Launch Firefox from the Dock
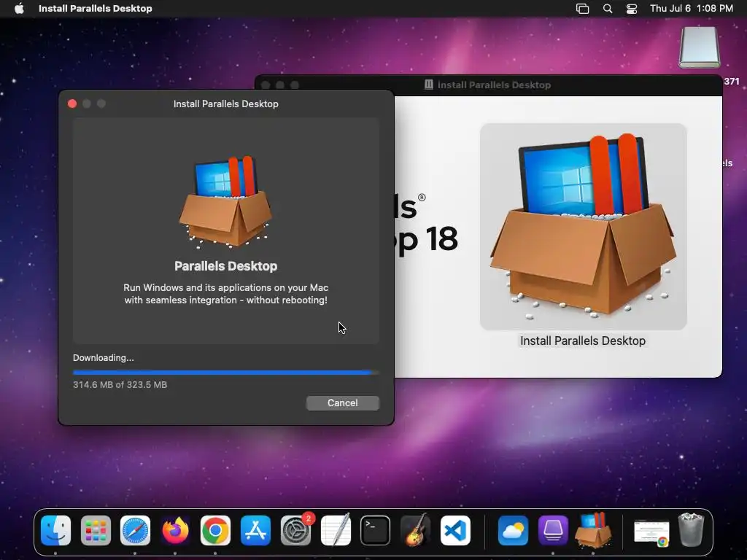747x560 pixels. pyautogui.click(x=175, y=531)
